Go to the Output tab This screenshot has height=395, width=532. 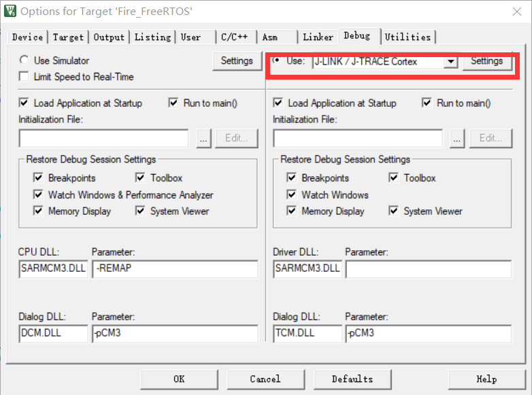[109, 37]
